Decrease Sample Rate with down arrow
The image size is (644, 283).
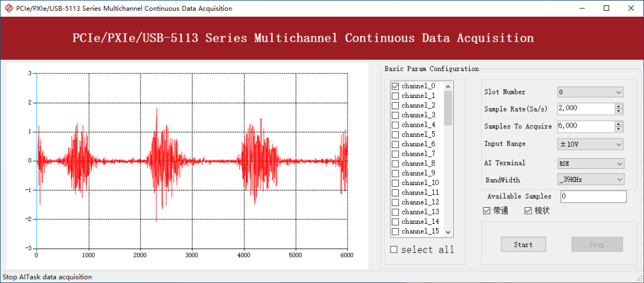618,111
